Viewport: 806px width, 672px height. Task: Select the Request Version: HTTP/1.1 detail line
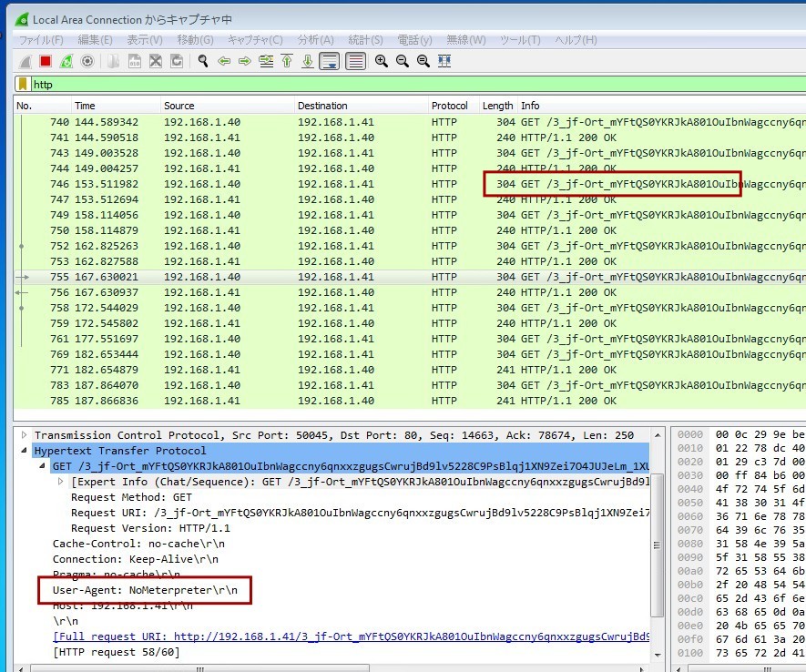pyautogui.click(x=150, y=528)
